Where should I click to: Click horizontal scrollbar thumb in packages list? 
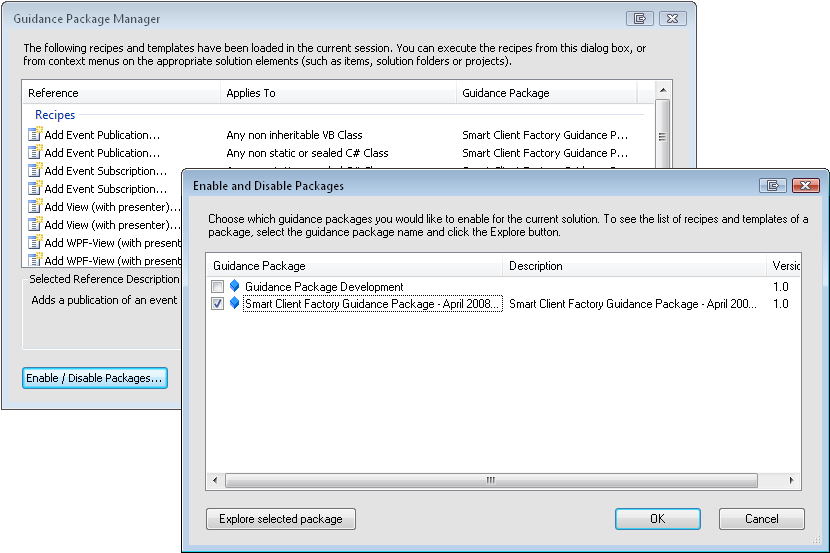(491, 480)
